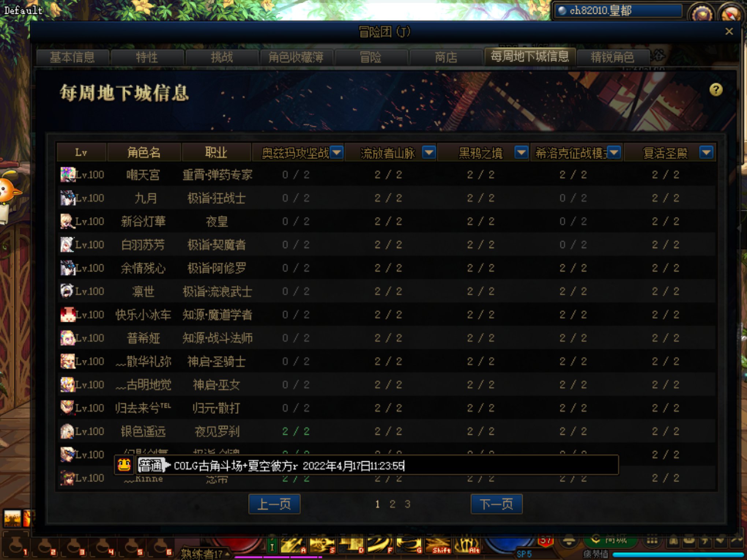
Task: Click the portrait of character 九月
Action: [67, 198]
